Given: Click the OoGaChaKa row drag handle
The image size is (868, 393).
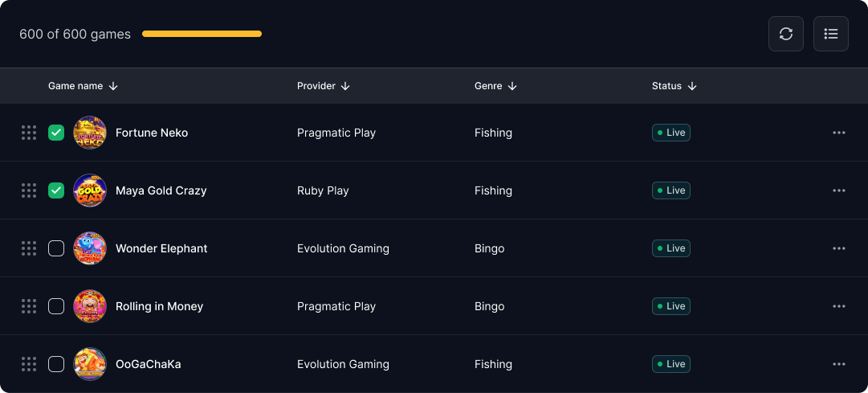Looking at the screenshot, I should click(x=29, y=364).
